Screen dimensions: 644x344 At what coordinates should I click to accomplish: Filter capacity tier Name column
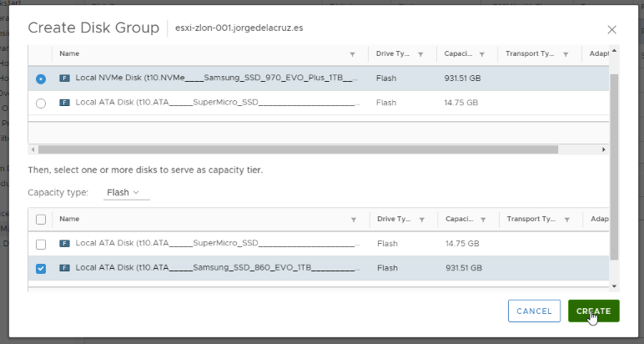354,220
